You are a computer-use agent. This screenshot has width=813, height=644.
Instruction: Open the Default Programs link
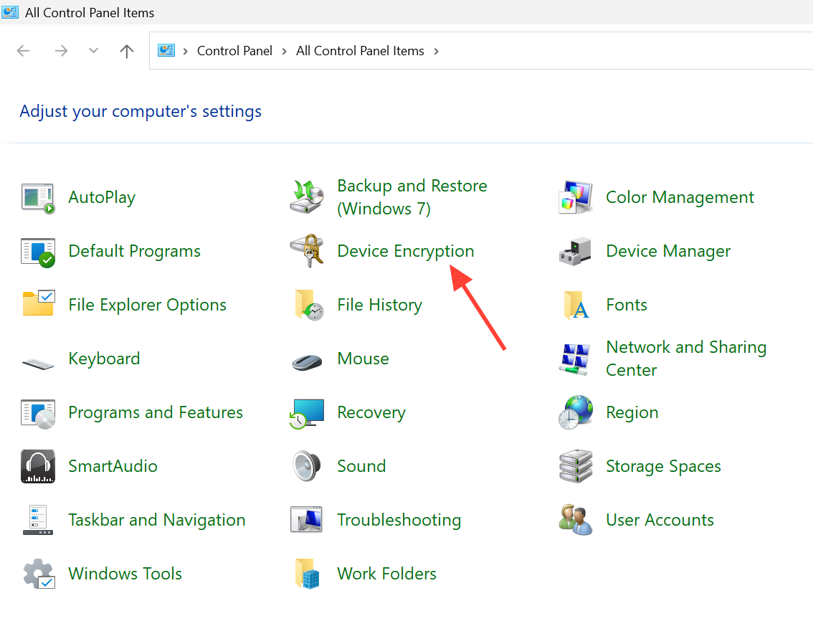click(x=134, y=251)
